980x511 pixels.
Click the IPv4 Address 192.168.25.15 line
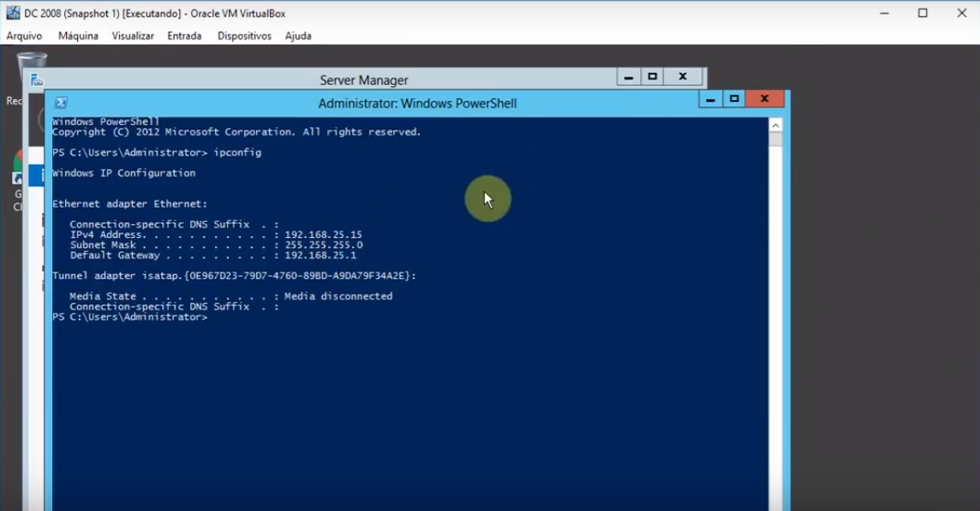[216, 235]
